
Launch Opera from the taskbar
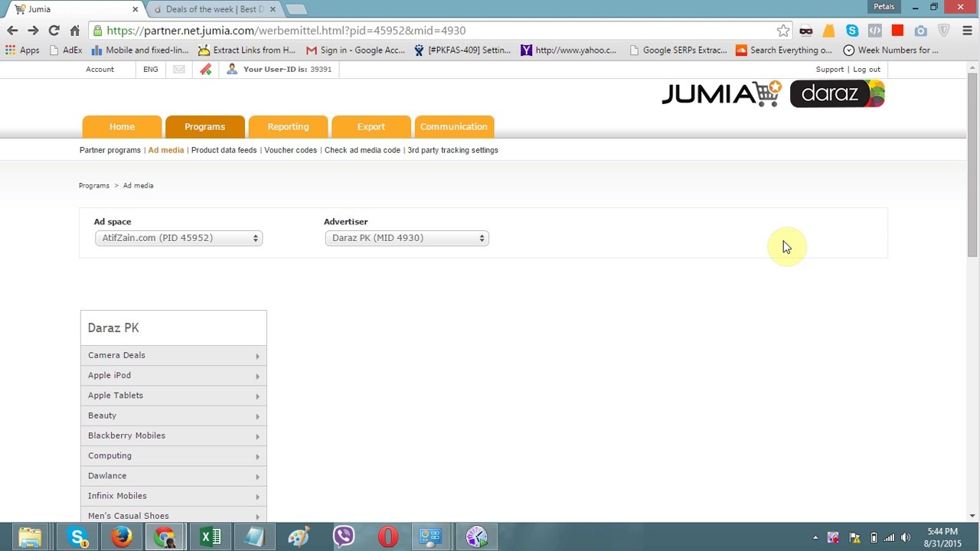coord(388,537)
